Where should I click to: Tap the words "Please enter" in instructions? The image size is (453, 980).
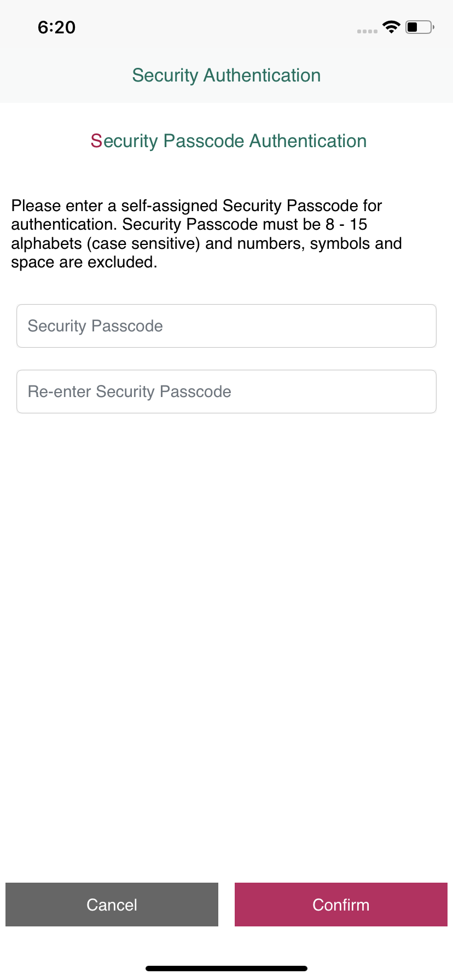coord(57,206)
